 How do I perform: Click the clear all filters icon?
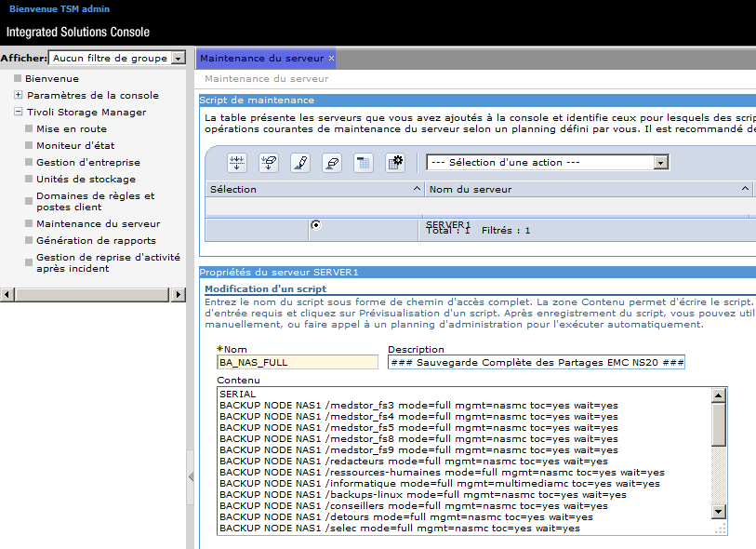click(x=269, y=163)
